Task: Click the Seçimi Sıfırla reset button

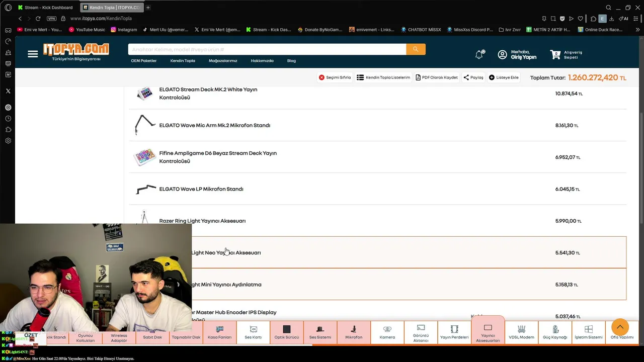Action: point(335,77)
